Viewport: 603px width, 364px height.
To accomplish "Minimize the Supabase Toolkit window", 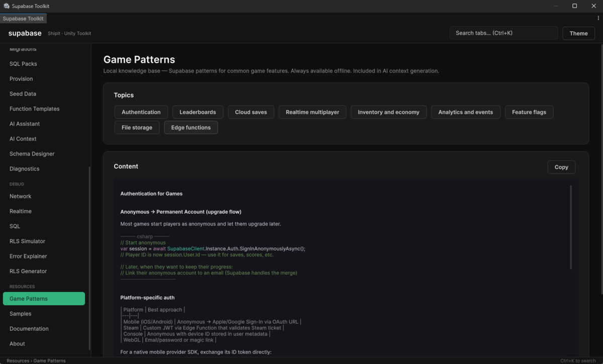I will pyautogui.click(x=556, y=6).
